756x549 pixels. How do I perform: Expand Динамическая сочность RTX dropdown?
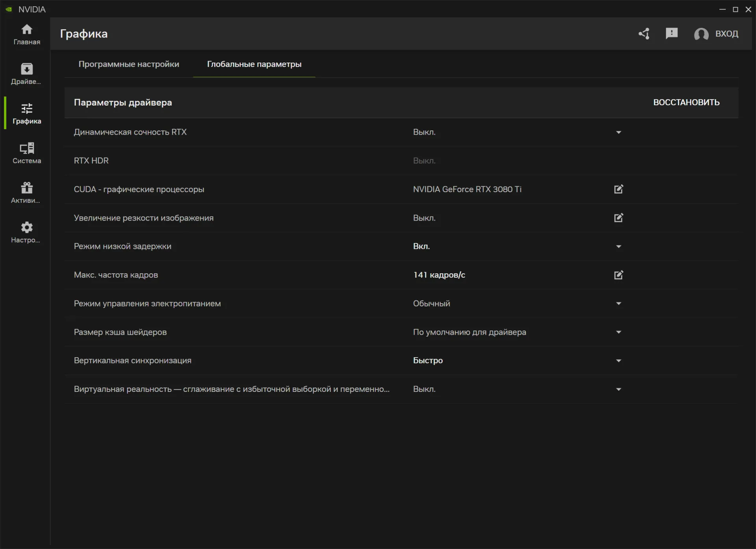[619, 132]
